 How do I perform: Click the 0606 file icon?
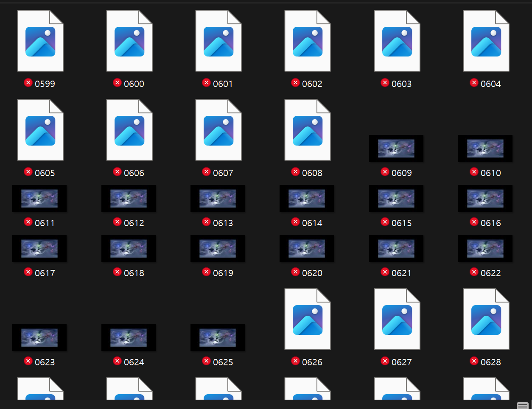coord(129,130)
